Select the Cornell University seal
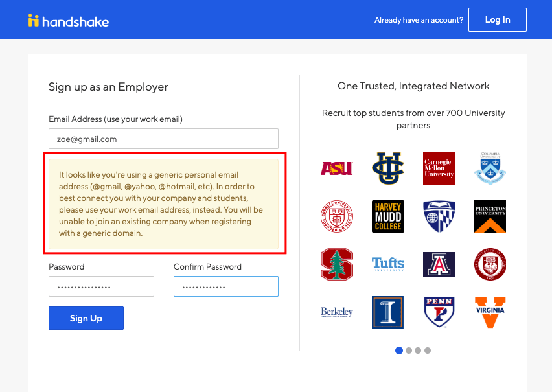552x392 pixels. click(x=337, y=216)
